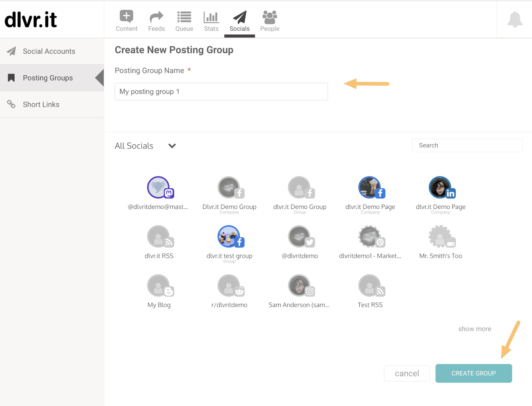This screenshot has height=406, width=532.
Task: Open the Posting Groups section
Action: [48, 77]
